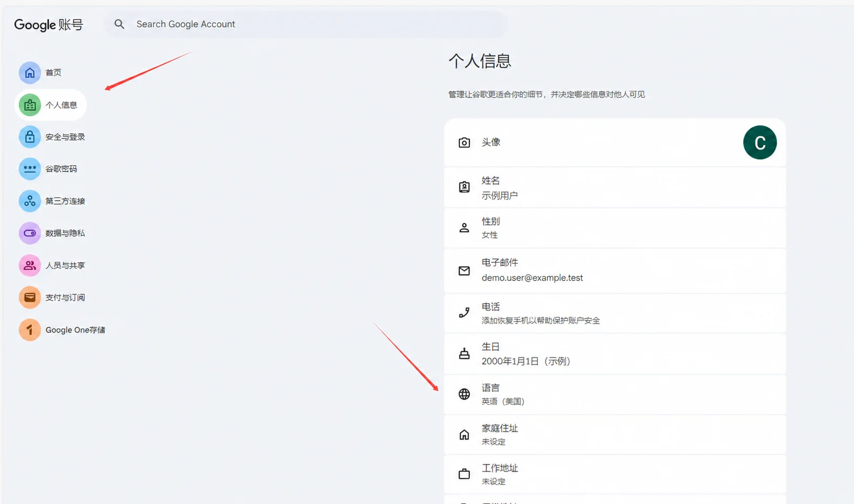Click the orange 支付与订阅 card icon

coord(30,297)
